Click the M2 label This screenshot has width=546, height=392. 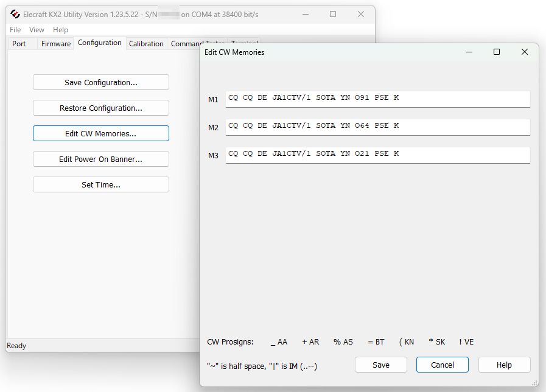213,127
